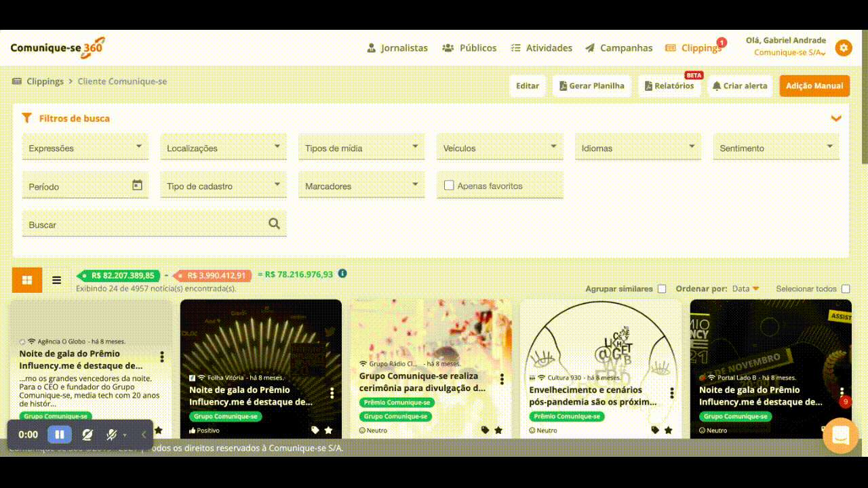The height and width of the screenshot is (488, 868).
Task: Click the Adição Manual button
Action: click(814, 86)
